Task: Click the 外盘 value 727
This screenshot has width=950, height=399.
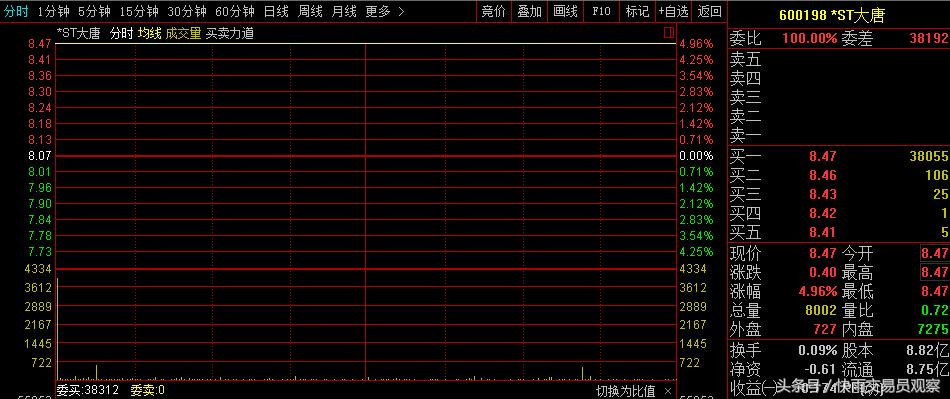Action: tap(825, 329)
